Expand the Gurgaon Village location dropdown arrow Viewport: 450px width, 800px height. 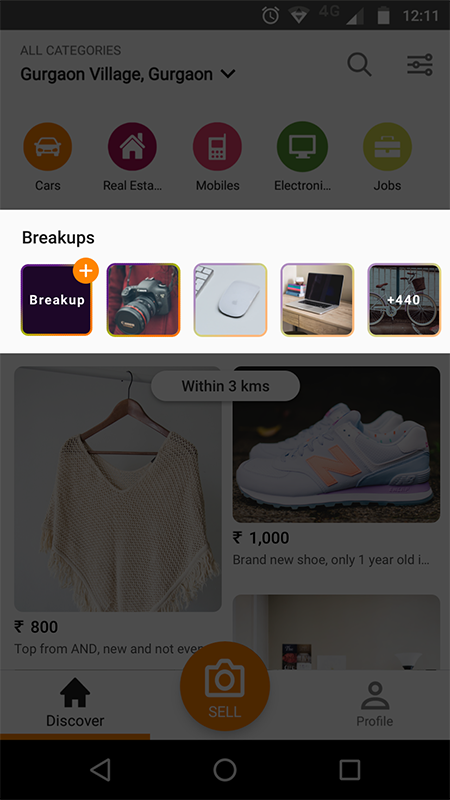[228, 74]
